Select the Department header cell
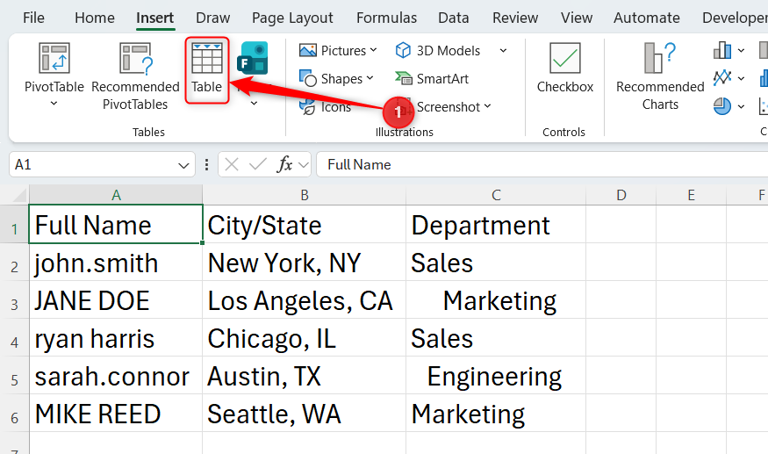Viewport: 768px width, 454px height. [x=496, y=225]
